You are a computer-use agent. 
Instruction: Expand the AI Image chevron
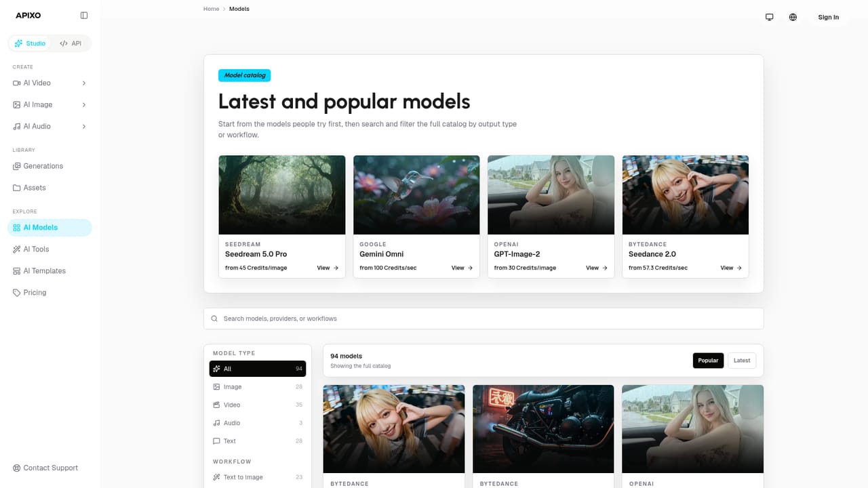(x=84, y=104)
